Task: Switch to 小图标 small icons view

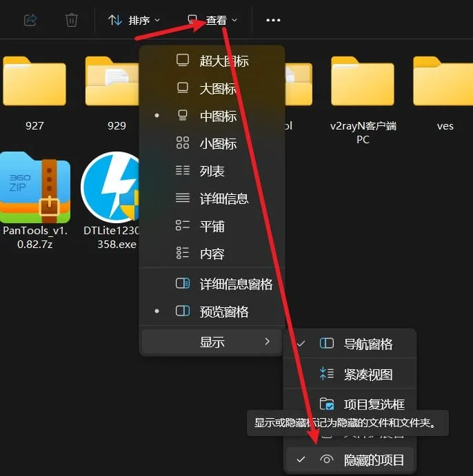Action: pyautogui.click(x=212, y=143)
